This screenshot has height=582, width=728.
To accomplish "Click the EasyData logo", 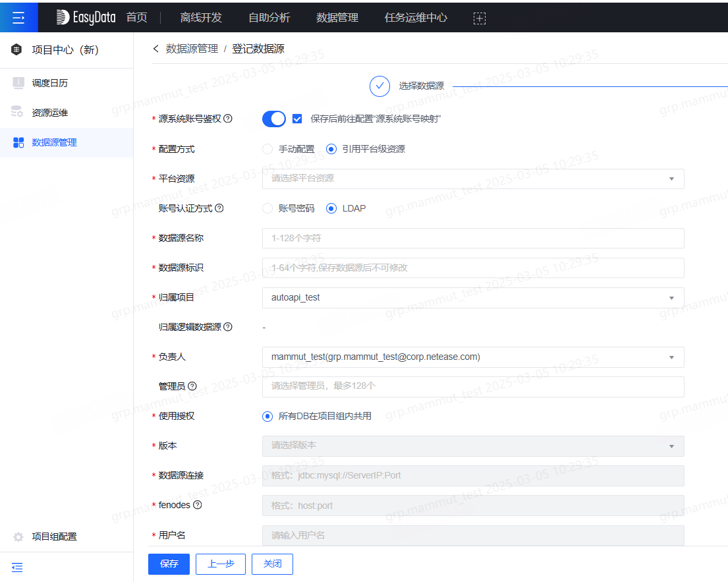I will (86, 17).
